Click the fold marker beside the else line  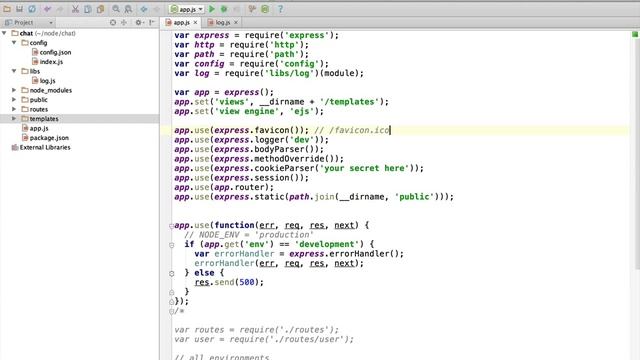(171, 273)
